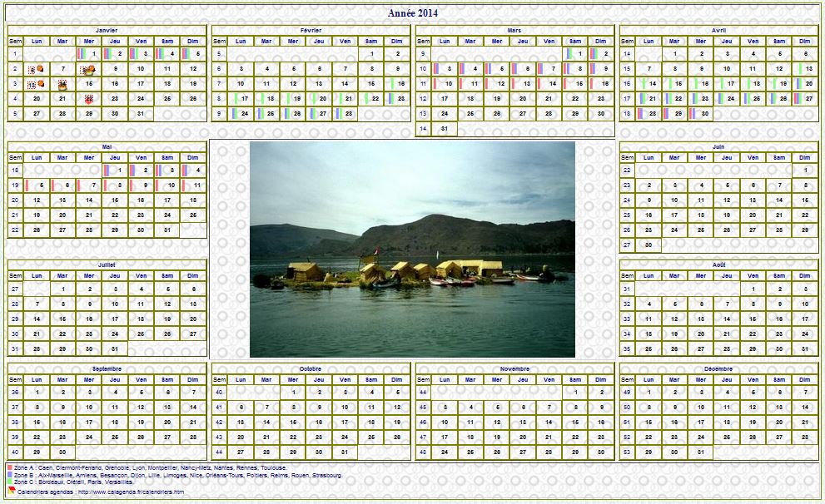Select the green Zone C legend swatch
The width and height of the screenshot is (825, 504).
10,482
